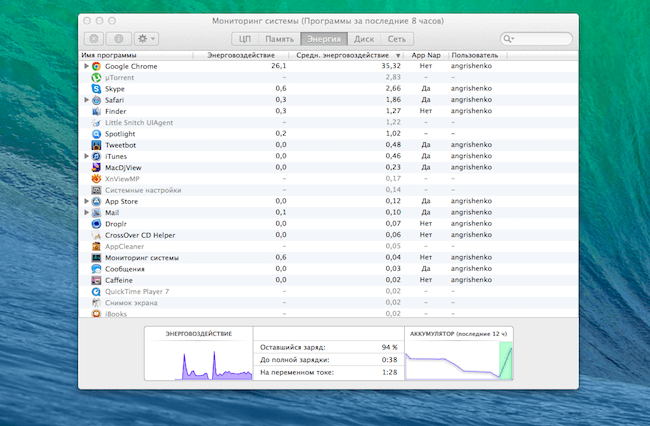Click the 35,32 average energy value
Viewport: 650px width, 426px height.
(391, 66)
